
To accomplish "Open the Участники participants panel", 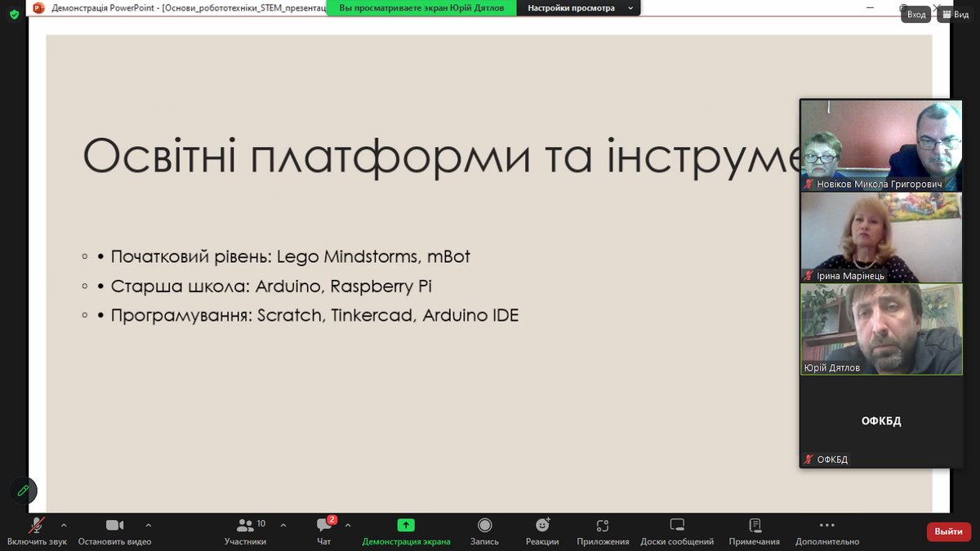I will 246,531.
